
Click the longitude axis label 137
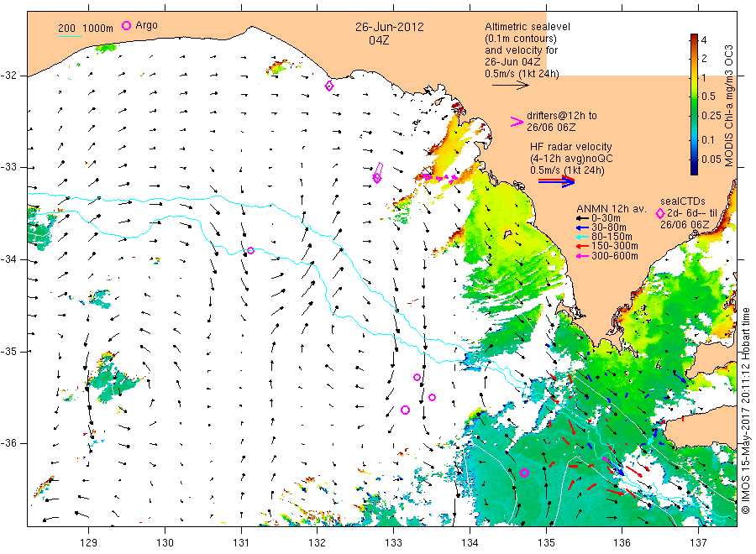698,543
